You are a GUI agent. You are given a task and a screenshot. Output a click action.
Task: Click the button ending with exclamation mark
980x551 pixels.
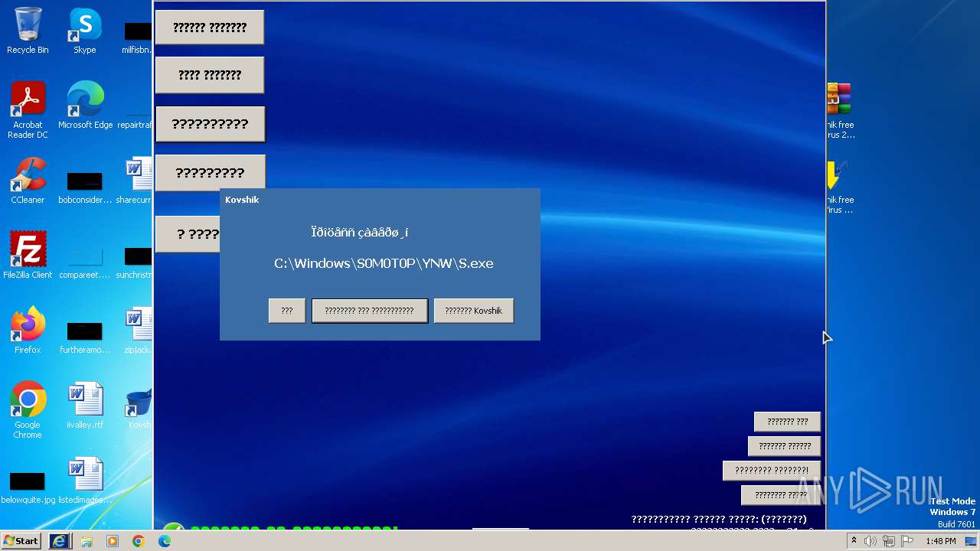pyautogui.click(x=771, y=471)
